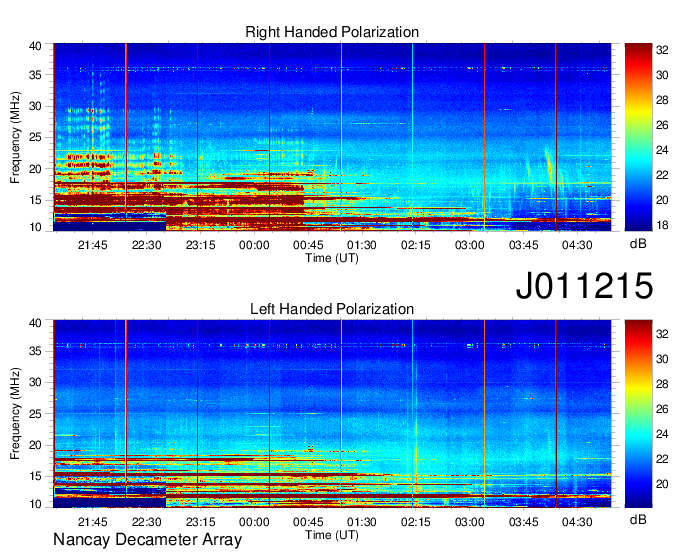The image size is (680, 552).
Task: Click the 03:00 time tick of Right Handed plot
Action: [469, 245]
